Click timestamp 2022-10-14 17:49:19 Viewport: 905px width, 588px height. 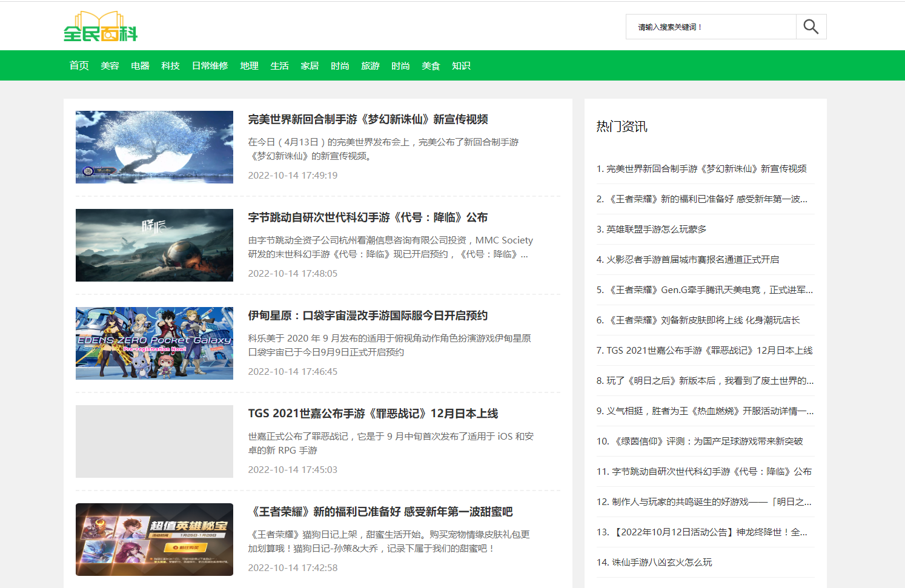click(293, 175)
